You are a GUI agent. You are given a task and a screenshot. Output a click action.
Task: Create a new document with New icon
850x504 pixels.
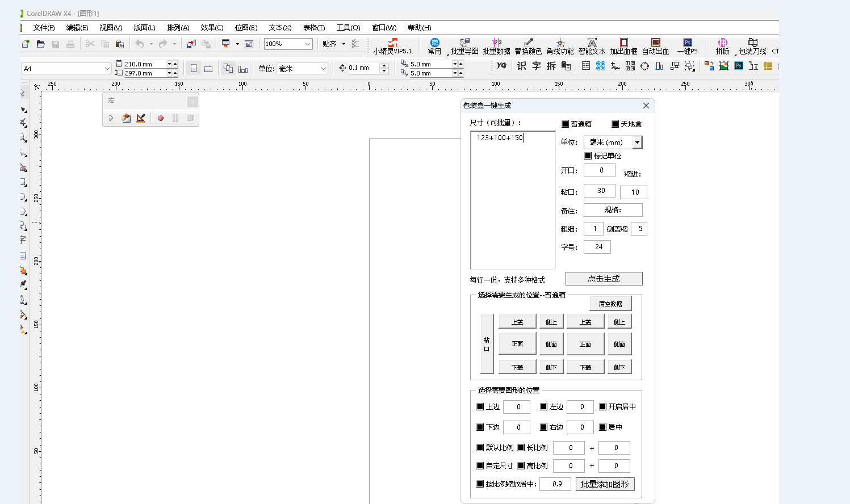pyautogui.click(x=26, y=44)
